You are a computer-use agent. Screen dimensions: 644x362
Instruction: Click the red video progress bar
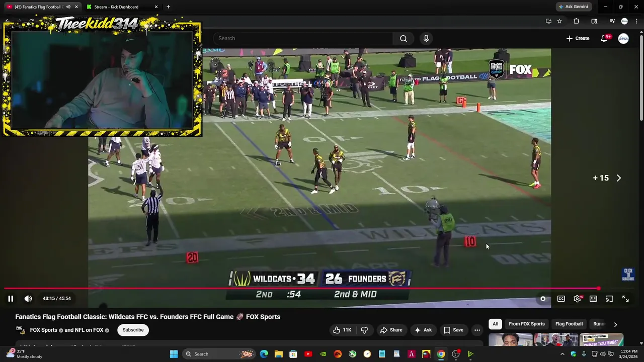pyautogui.click(x=302, y=289)
